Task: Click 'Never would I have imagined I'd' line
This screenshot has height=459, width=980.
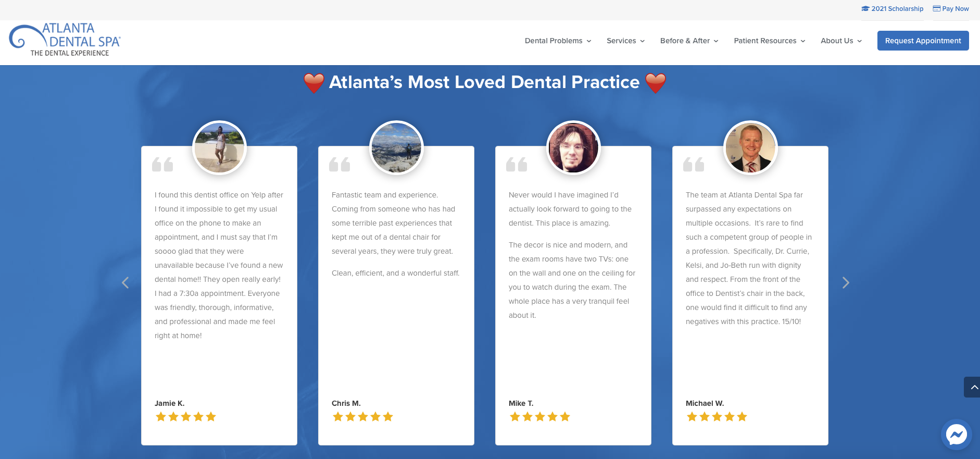Action: 563,195
